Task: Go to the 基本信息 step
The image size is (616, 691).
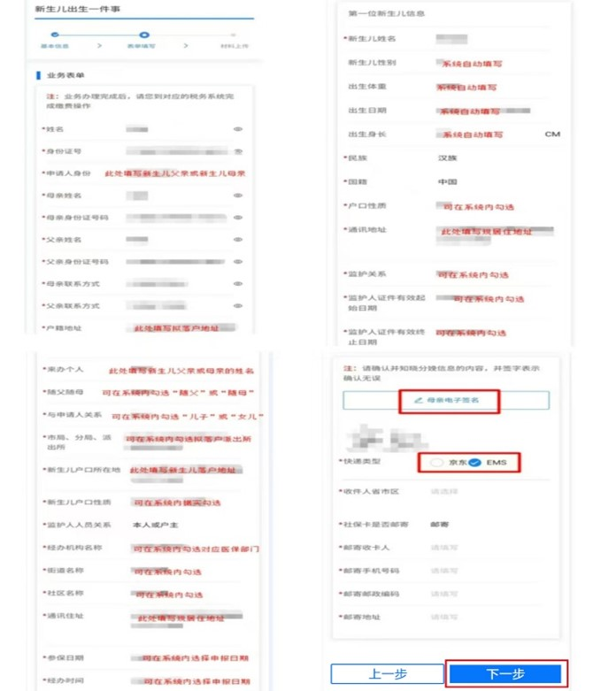Action: [x=55, y=39]
